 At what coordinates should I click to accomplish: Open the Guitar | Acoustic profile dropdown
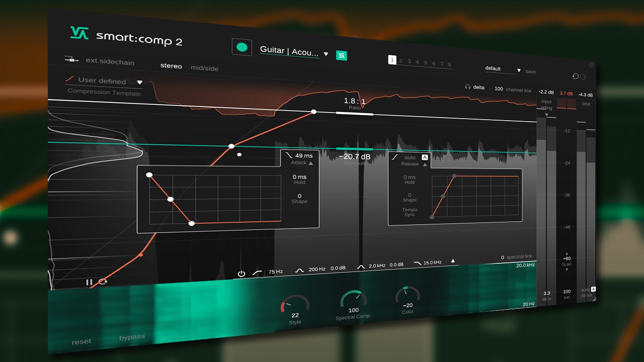point(326,53)
